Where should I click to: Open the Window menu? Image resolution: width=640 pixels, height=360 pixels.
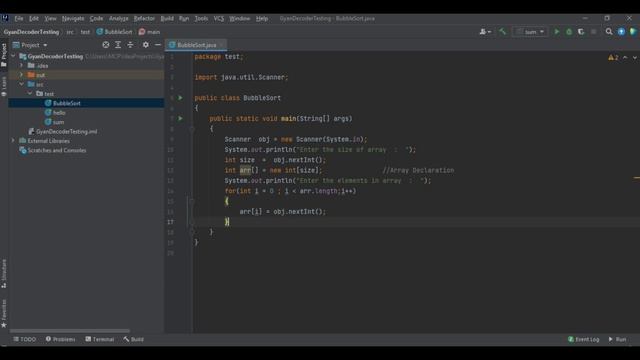click(x=240, y=18)
